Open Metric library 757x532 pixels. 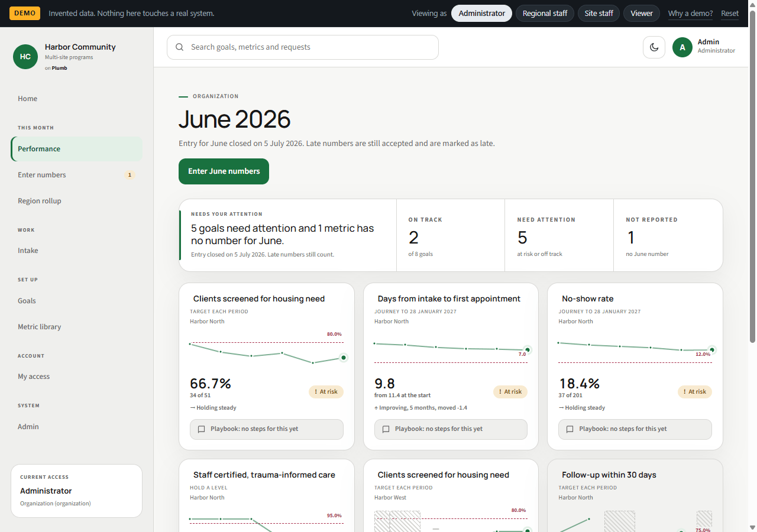pos(76,327)
